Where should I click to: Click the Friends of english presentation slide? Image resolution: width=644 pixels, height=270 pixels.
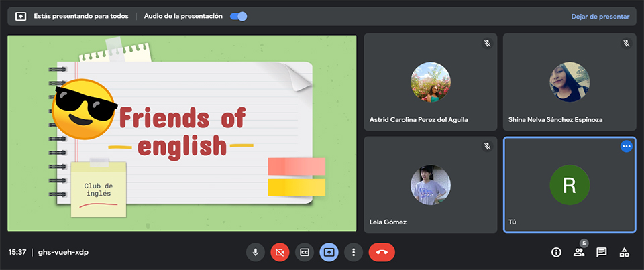(x=182, y=133)
